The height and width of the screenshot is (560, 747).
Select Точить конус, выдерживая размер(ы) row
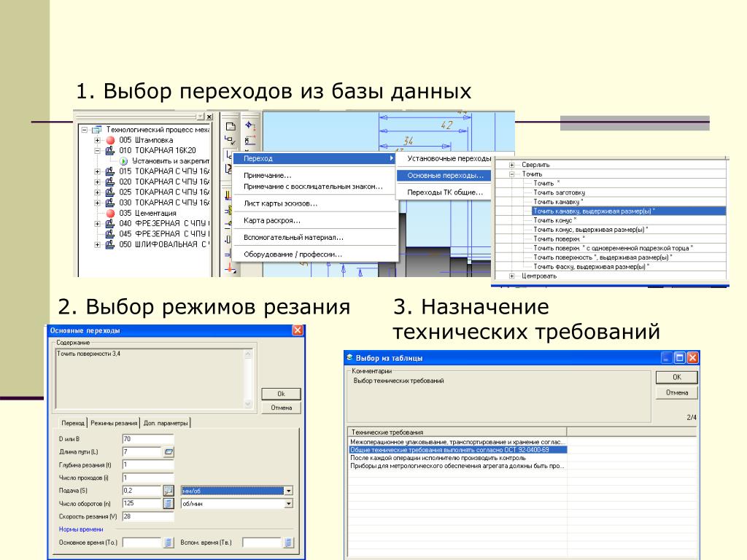point(590,230)
